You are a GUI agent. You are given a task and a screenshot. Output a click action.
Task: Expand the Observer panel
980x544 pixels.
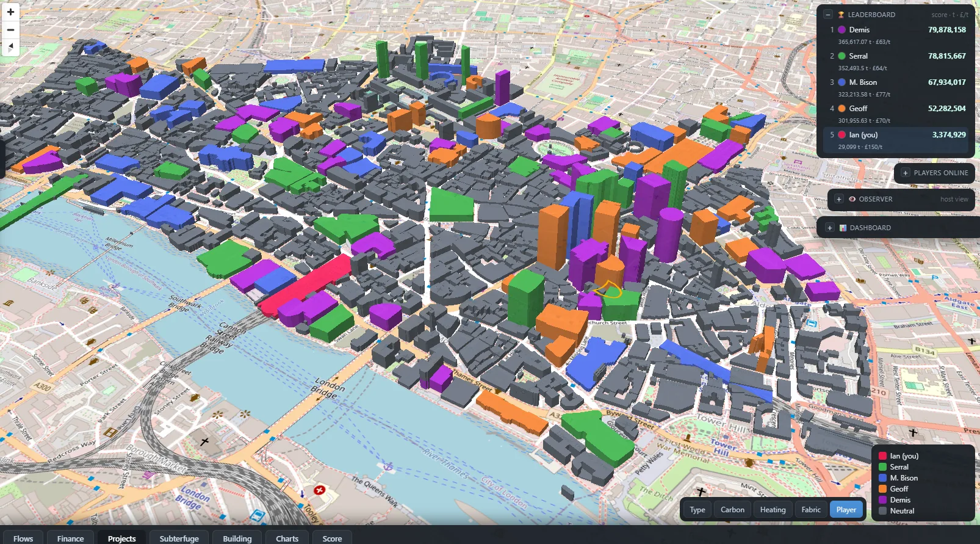coord(839,199)
